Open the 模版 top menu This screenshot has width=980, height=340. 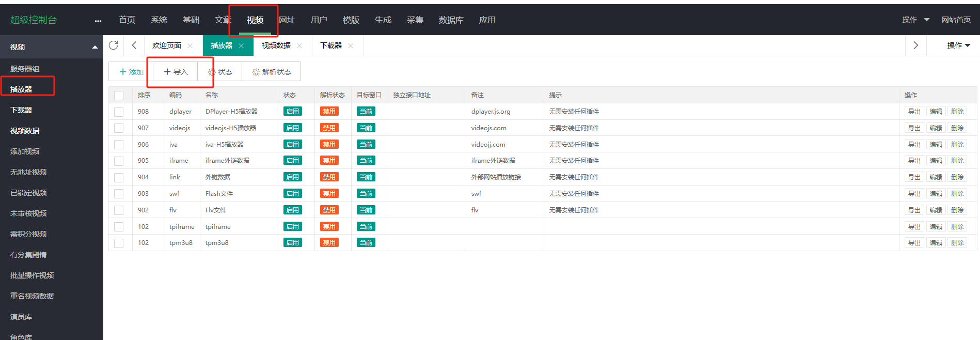(x=351, y=20)
